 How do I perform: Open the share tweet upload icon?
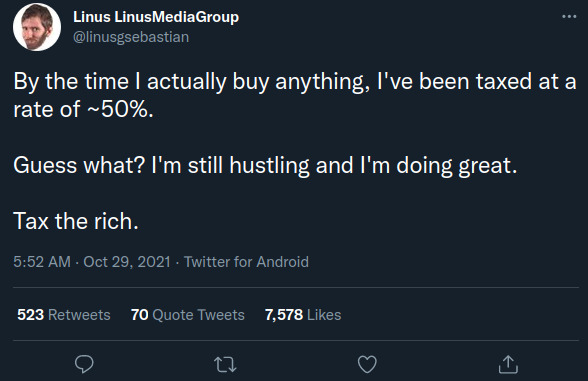[x=508, y=364]
